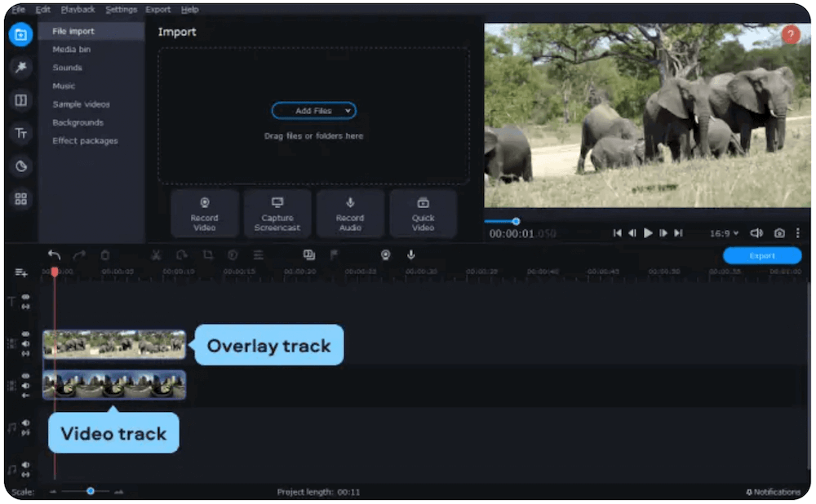Viewport: 816px width, 504px height.
Task: Open the Crop tool on the timeline toolbar
Action: tap(206, 255)
